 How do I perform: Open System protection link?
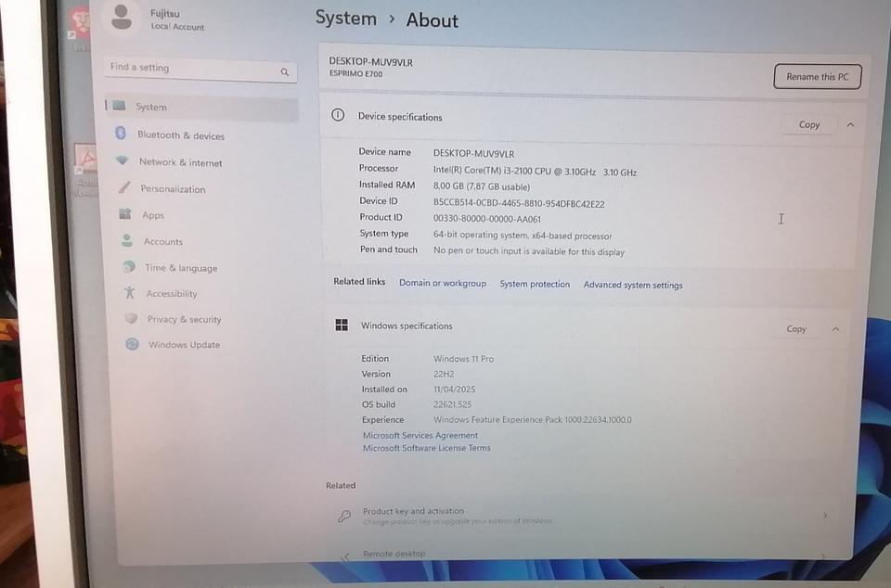pyautogui.click(x=535, y=284)
